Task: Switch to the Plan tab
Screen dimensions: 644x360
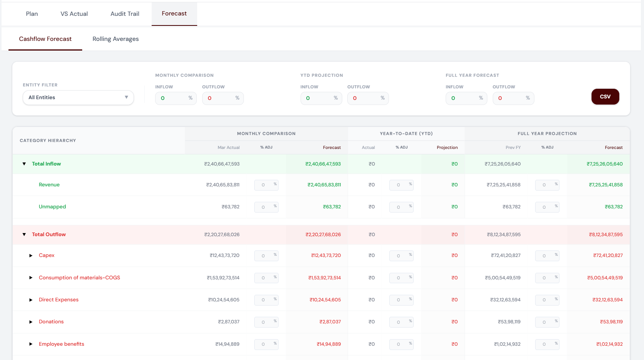Action: coord(32,14)
